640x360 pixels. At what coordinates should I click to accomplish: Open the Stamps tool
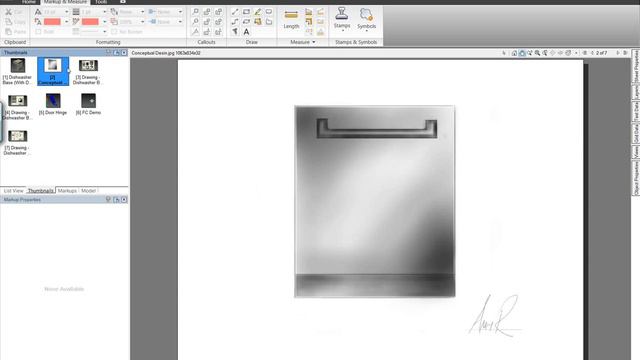[x=342, y=18]
